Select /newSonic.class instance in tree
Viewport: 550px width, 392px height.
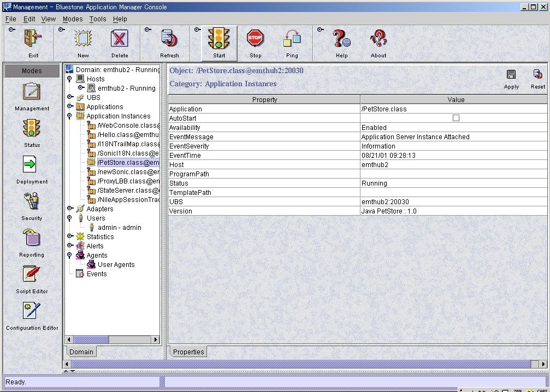[128, 172]
